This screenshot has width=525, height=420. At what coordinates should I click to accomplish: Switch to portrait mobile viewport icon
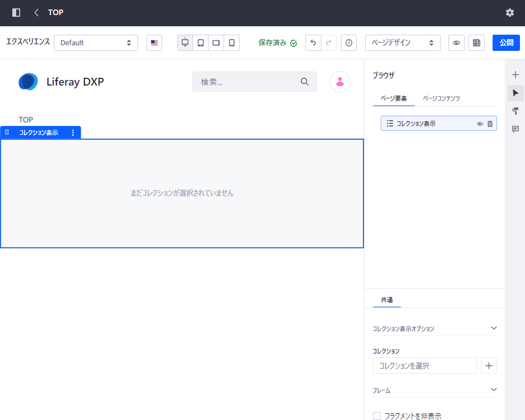[231, 43]
